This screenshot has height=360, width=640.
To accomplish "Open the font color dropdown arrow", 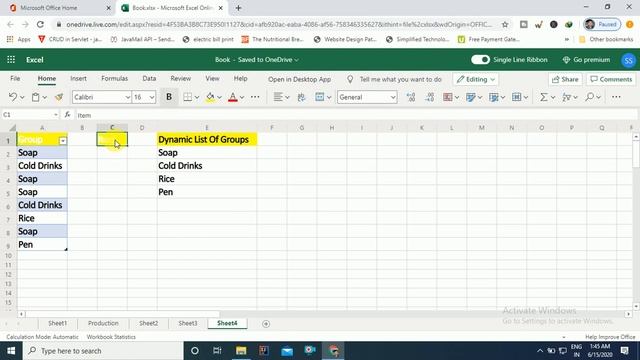I will 242,97.
